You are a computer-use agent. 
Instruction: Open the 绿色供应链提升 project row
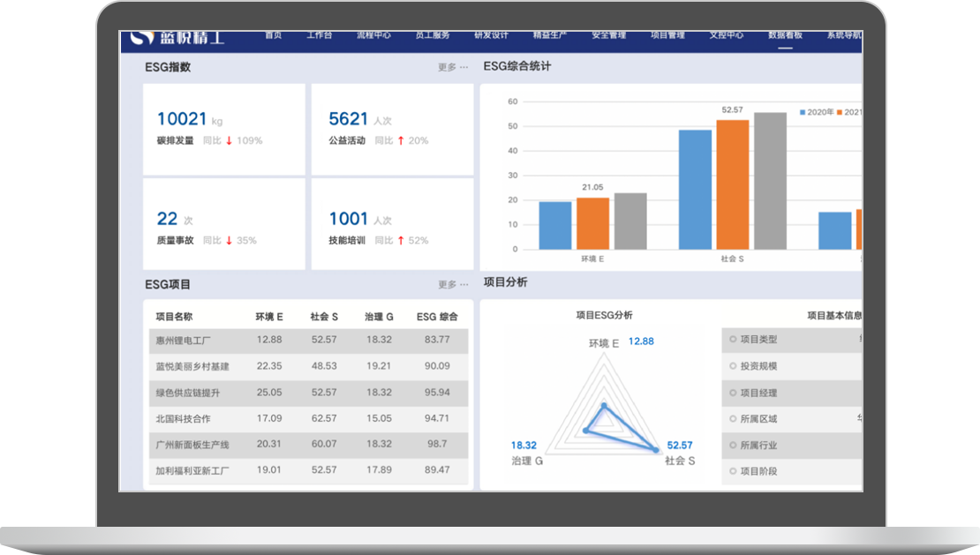coord(185,393)
